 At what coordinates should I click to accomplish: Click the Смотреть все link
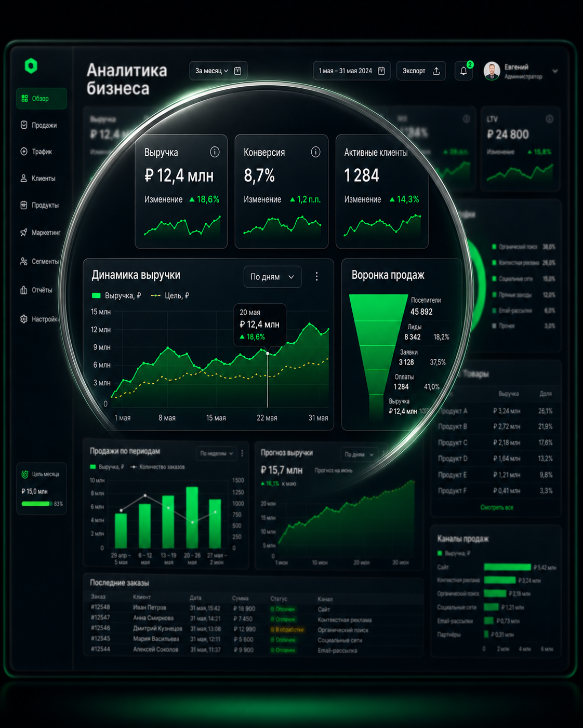[x=497, y=507]
